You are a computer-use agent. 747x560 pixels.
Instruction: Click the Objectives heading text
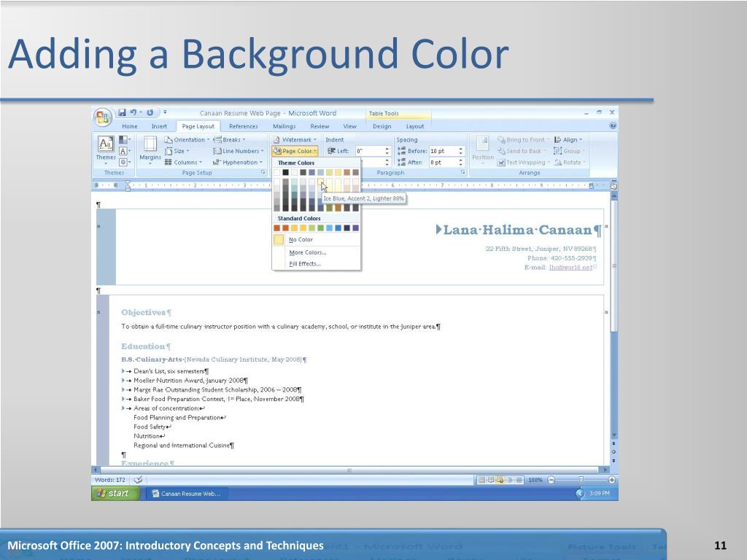click(144, 312)
